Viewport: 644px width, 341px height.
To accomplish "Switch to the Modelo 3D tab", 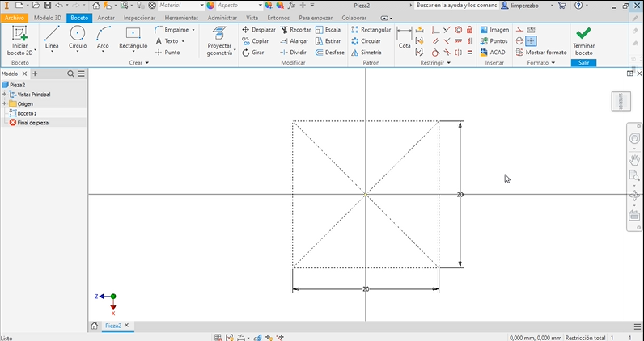I will click(48, 18).
